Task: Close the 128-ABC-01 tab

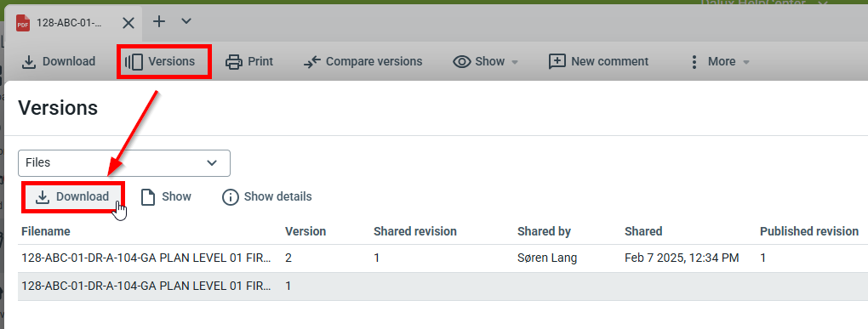Action: pos(128,23)
